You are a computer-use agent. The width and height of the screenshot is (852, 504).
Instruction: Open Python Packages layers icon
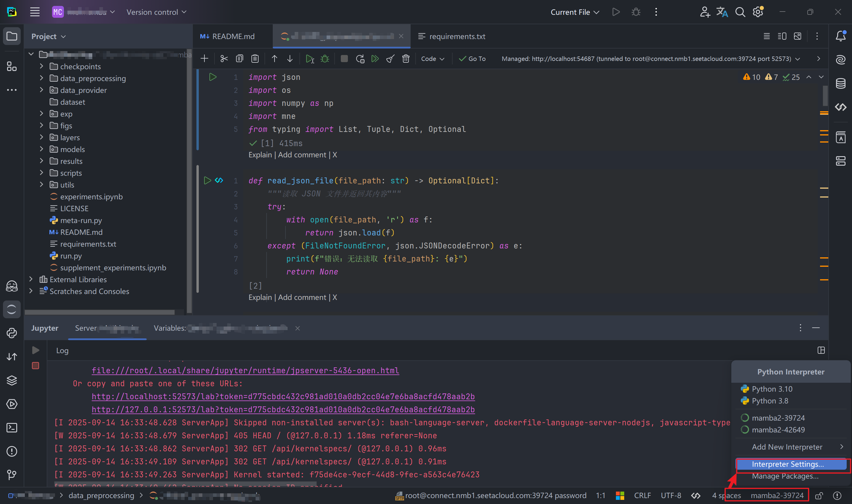(12, 380)
